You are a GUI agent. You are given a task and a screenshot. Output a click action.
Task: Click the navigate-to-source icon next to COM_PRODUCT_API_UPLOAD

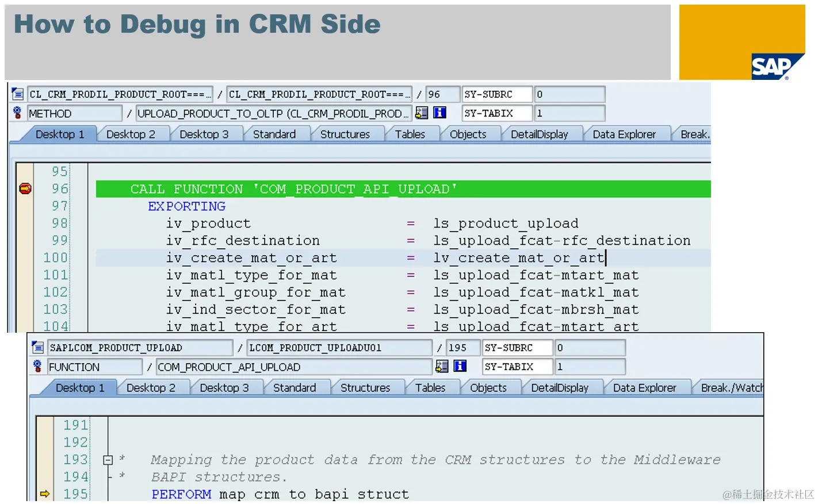(442, 366)
